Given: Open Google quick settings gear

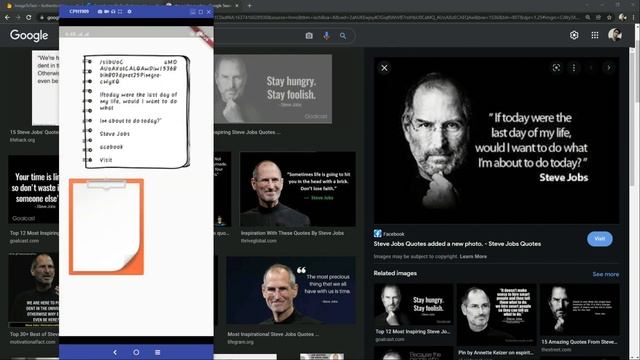Looking at the screenshot, I should click(574, 35).
